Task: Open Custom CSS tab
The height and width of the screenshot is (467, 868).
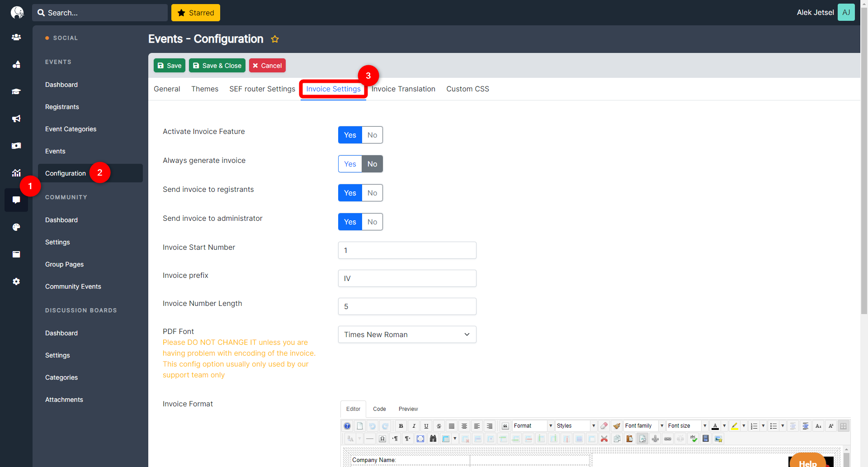Action: click(467, 89)
